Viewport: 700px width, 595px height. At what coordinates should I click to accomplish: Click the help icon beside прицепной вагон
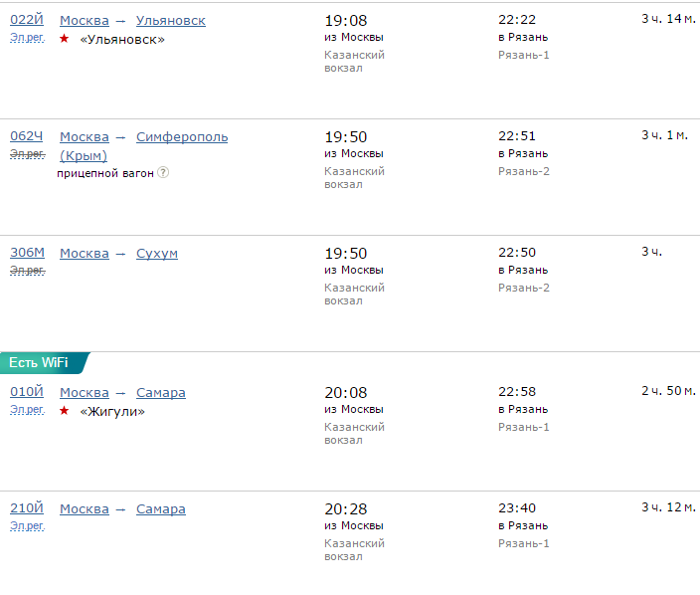[163, 172]
